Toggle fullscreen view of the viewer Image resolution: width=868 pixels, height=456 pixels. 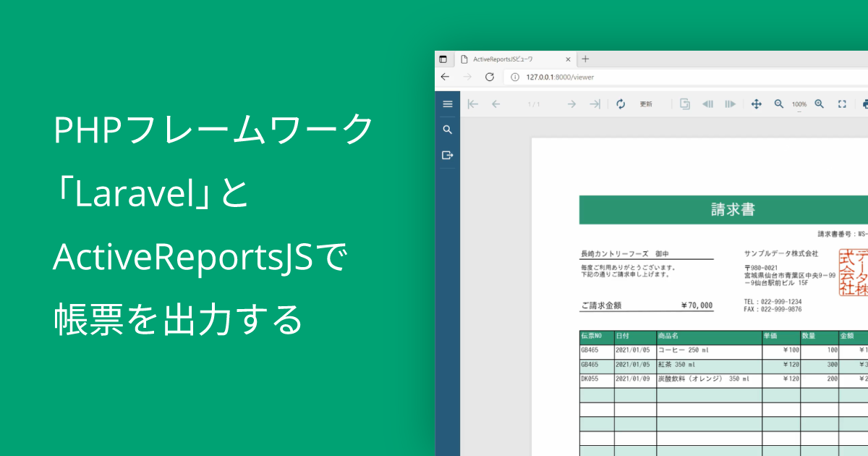pos(842,104)
